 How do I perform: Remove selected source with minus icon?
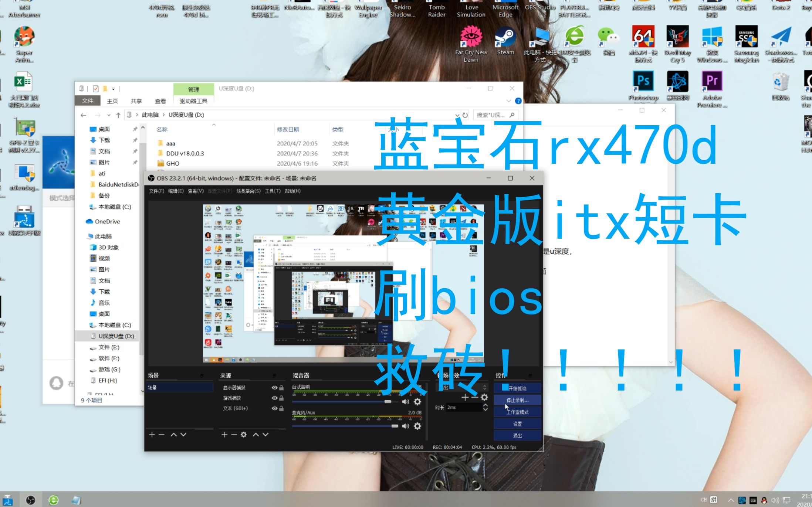tap(234, 435)
